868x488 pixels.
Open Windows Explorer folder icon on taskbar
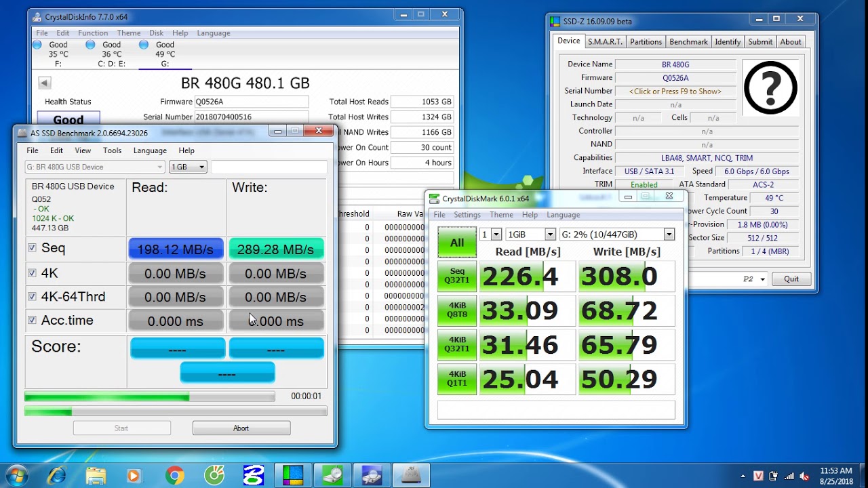[96, 476]
